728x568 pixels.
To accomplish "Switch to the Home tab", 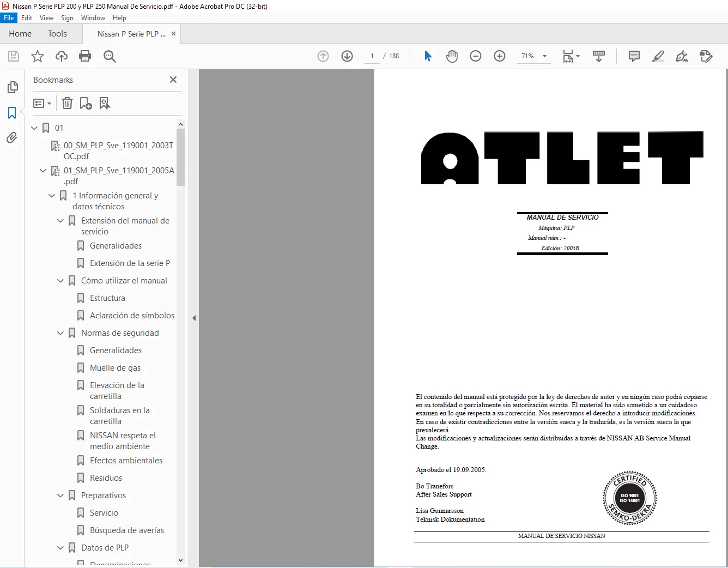I will click(20, 34).
